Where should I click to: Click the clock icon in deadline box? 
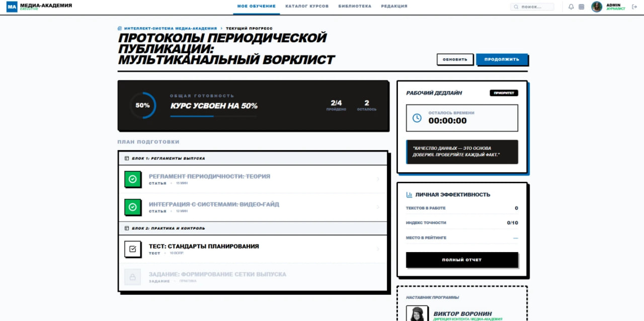click(417, 118)
